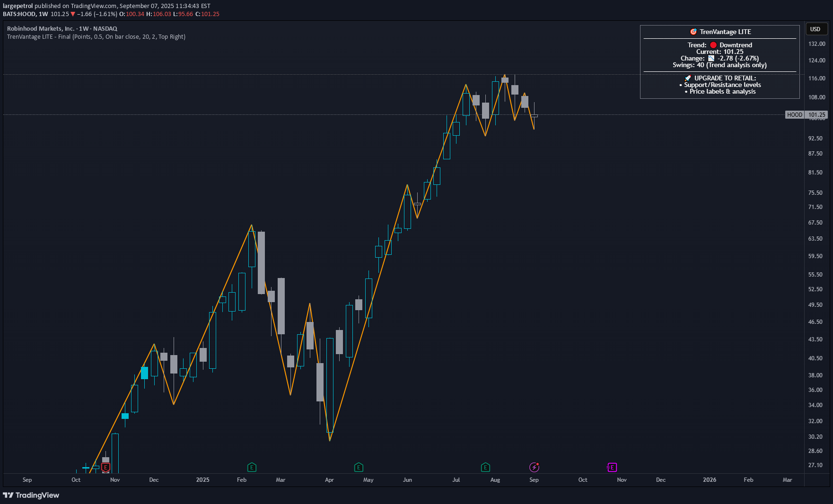Click the HOOD symbol price-axis label
The width and height of the screenshot is (833, 504).
point(795,114)
